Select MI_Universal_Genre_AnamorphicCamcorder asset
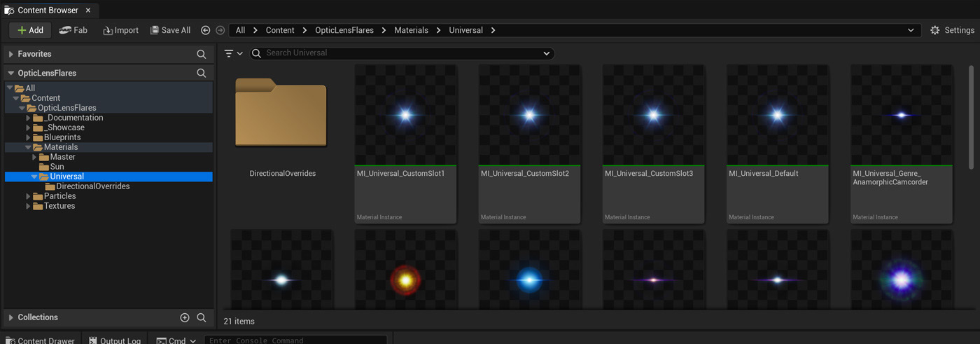980x344 pixels. [x=902, y=144]
